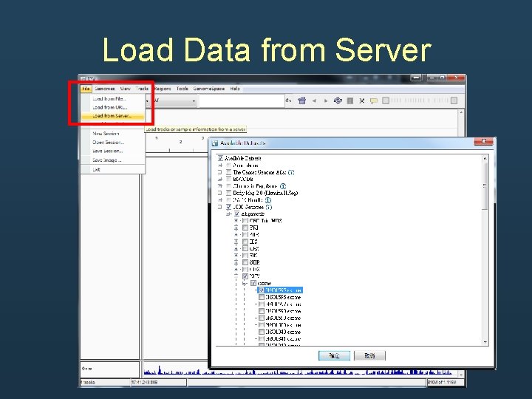
Task: Go forward with the right arrow icon
Action: click(x=326, y=100)
